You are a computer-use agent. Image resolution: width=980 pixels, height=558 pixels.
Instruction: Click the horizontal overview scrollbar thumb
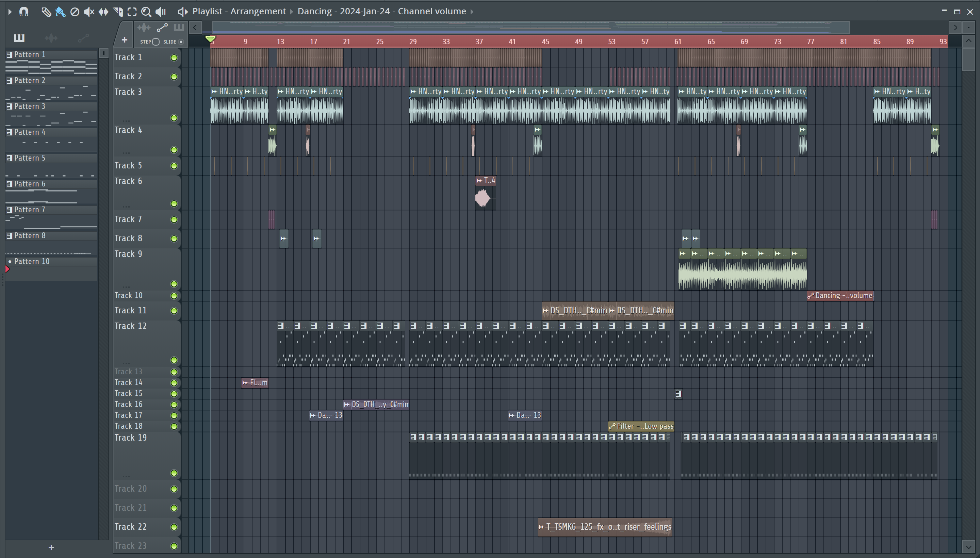[531, 28]
